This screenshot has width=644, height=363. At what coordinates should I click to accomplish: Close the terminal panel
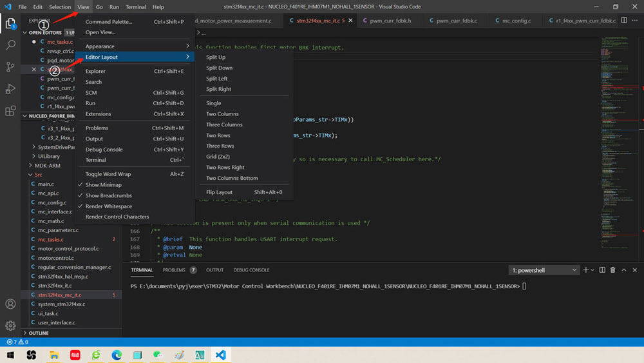pos(634,270)
